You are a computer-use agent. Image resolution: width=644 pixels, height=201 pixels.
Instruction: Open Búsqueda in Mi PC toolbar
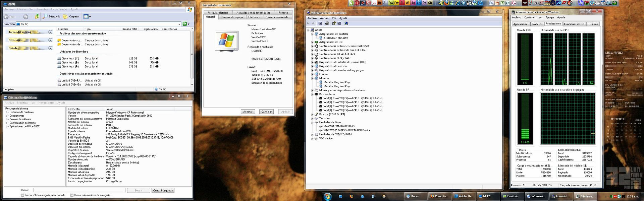[52, 16]
